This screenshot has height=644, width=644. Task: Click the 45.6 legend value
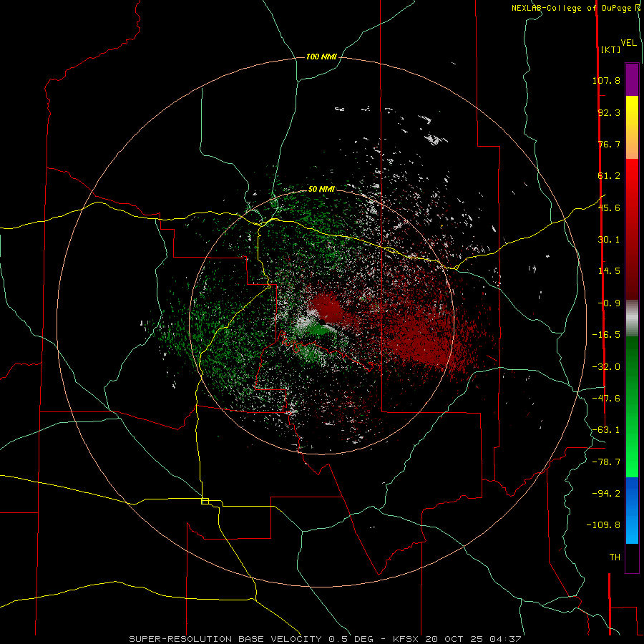(609, 208)
